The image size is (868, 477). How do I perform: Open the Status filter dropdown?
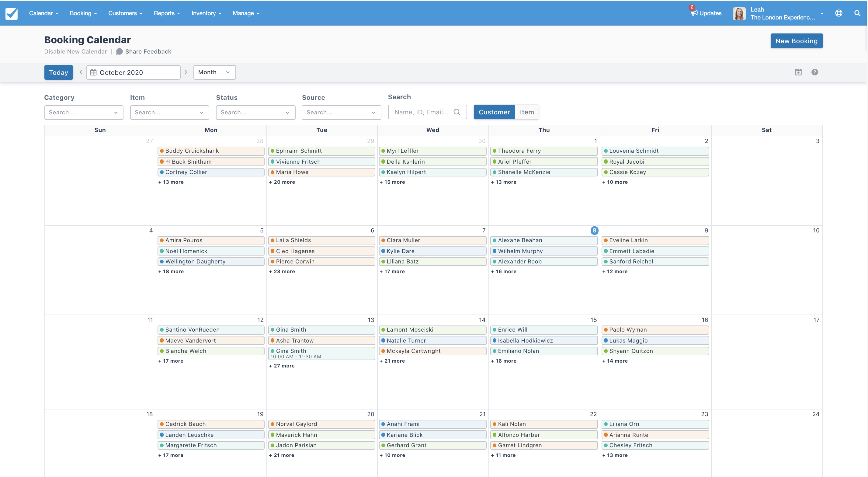[255, 112]
